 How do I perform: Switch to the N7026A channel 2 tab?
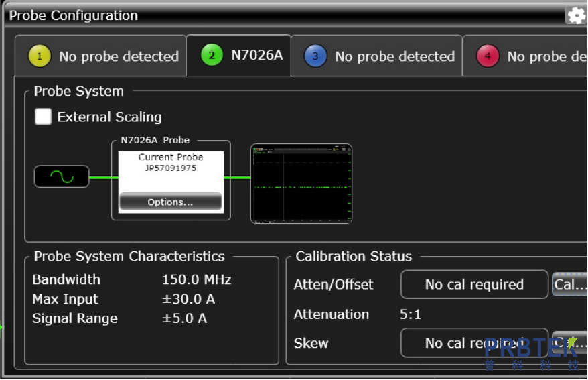tap(239, 55)
